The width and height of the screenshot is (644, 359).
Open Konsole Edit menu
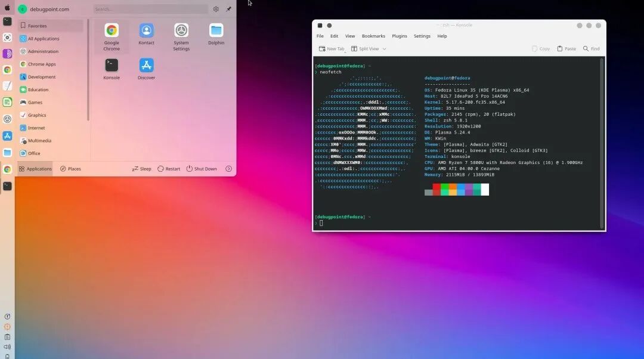coord(335,36)
